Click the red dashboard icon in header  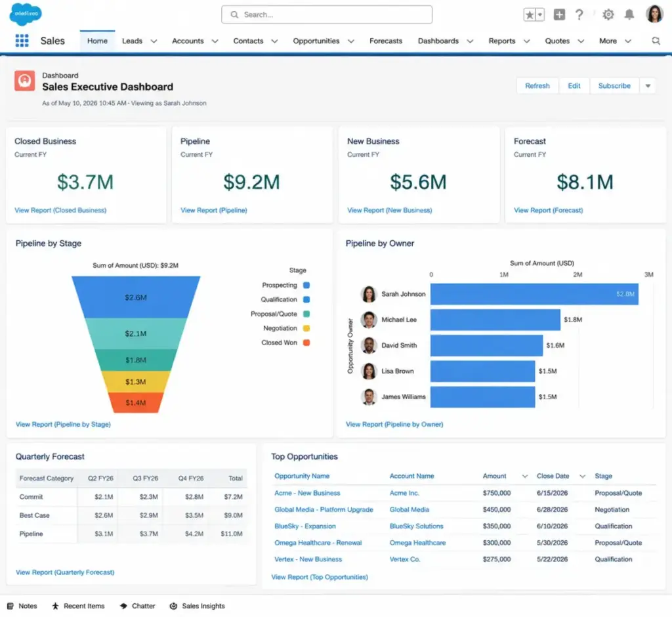coord(24,81)
